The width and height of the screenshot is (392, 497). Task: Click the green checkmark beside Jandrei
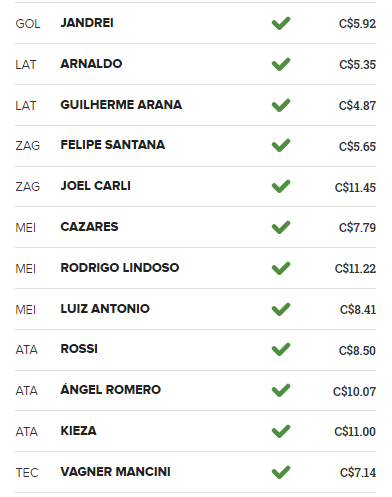(x=281, y=23)
